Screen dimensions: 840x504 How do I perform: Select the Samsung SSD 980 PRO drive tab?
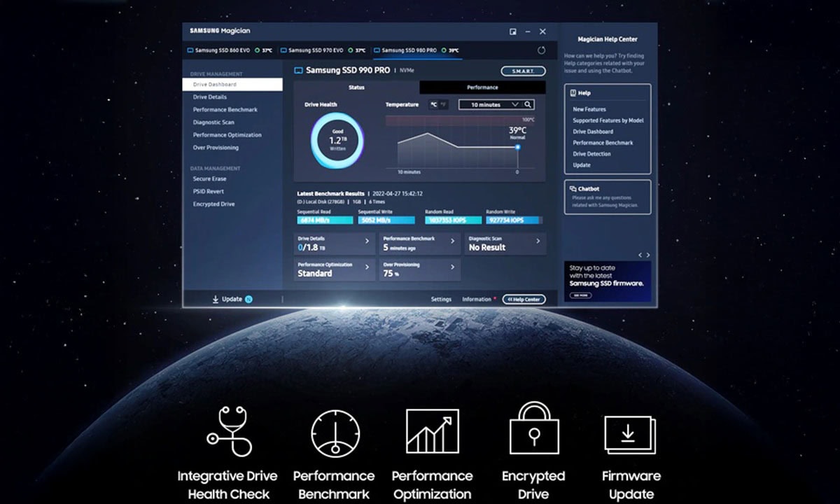click(x=417, y=50)
